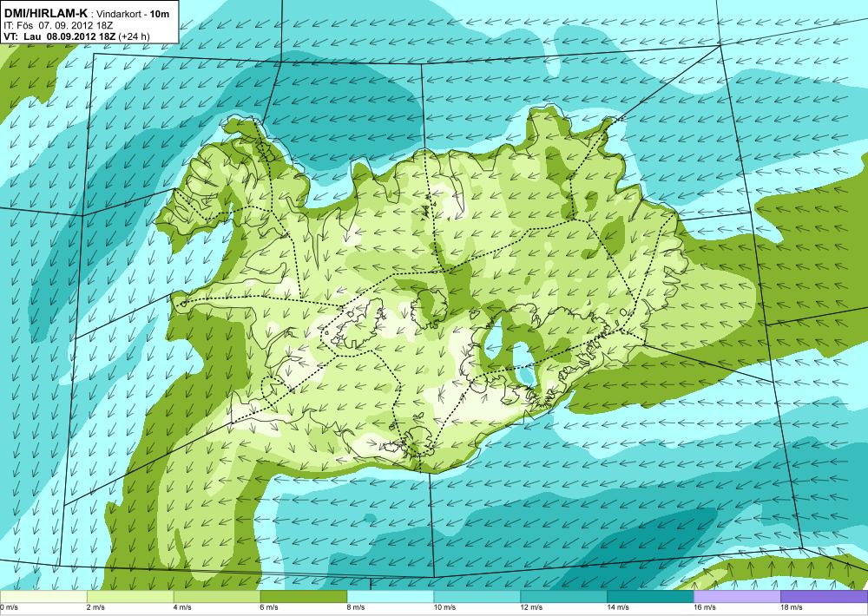This screenshot has width=868, height=616.
Task: Click the '6 m/s' legend label
Action: 270,607
